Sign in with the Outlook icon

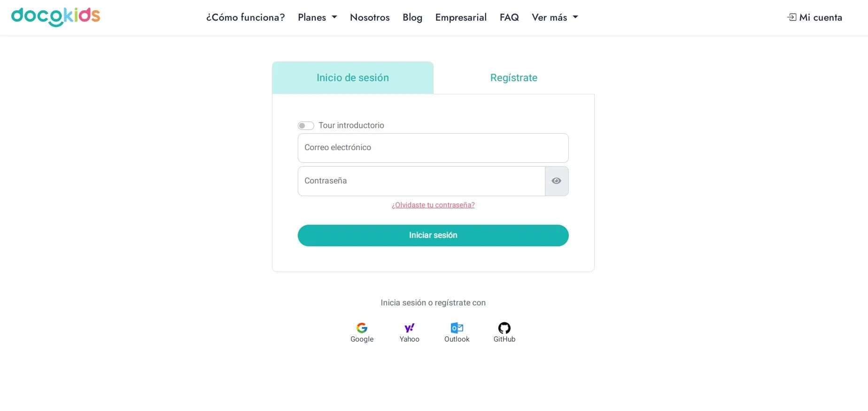(x=457, y=328)
